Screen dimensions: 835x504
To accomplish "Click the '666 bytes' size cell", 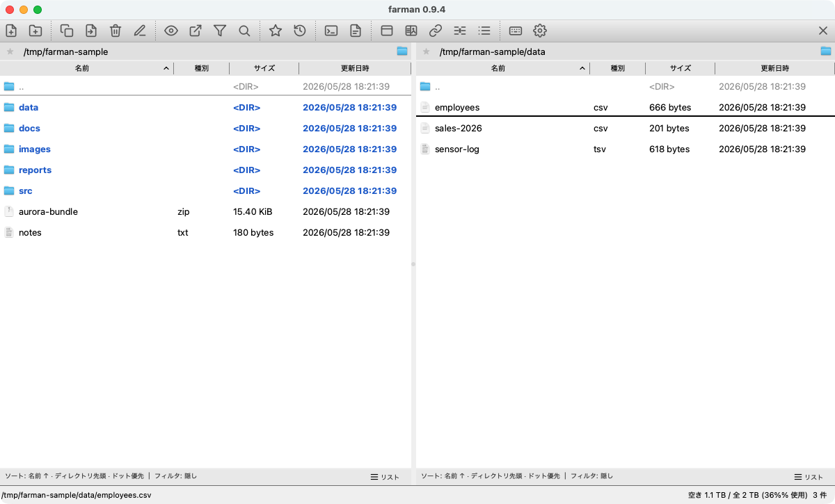I will click(x=669, y=107).
